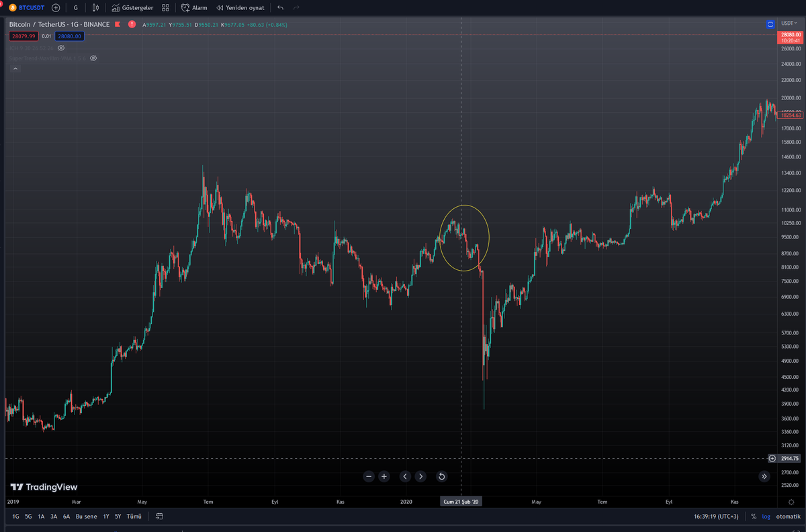The image size is (806, 532).
Task: Select the 6A time range
Action: [x=66, y=517]
